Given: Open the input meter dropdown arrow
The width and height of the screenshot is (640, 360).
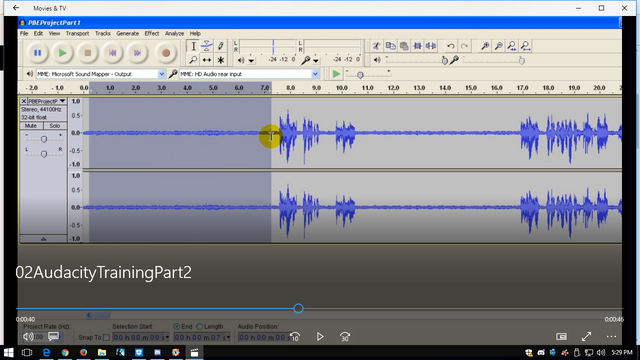Looking at the screenshot, I should (x=316, y=60).
